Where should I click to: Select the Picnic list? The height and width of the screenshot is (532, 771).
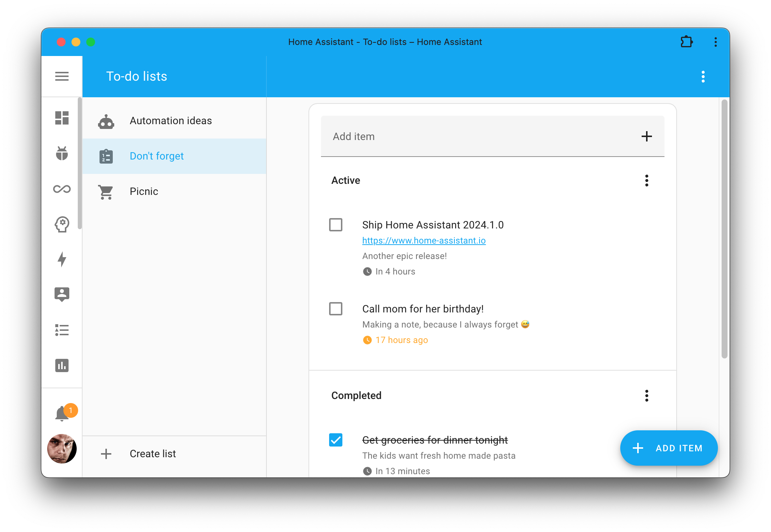coord(144,191)
